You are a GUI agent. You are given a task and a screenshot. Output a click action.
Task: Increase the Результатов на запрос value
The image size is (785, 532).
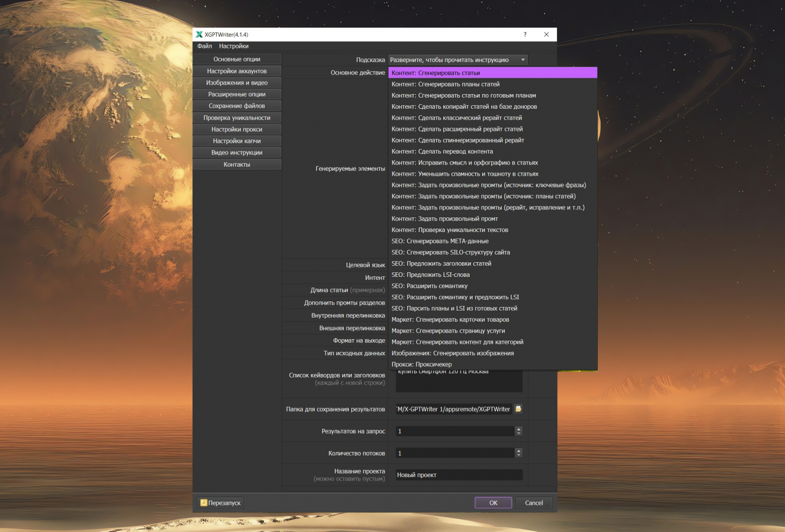click(x=519, y=429)
